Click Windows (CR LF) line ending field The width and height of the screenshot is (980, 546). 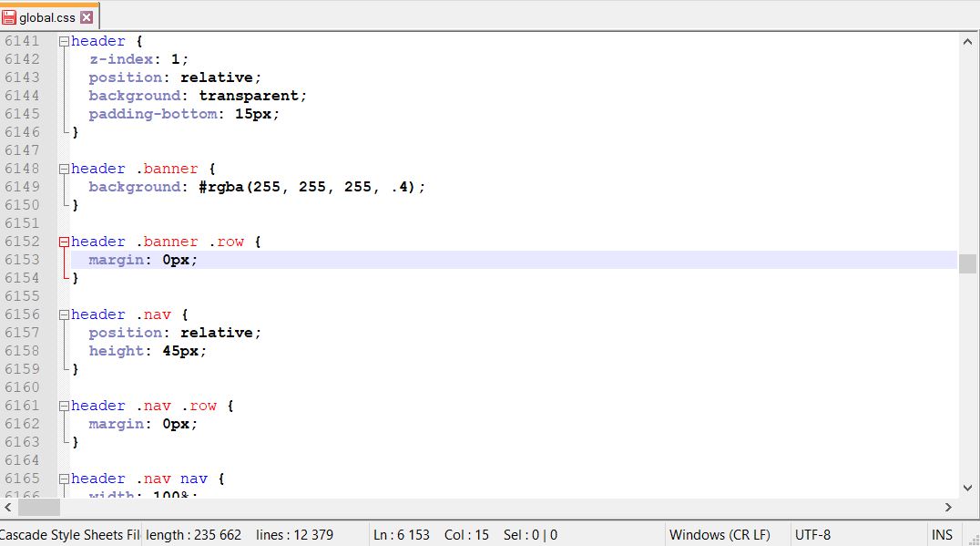[x=720, y=535]
